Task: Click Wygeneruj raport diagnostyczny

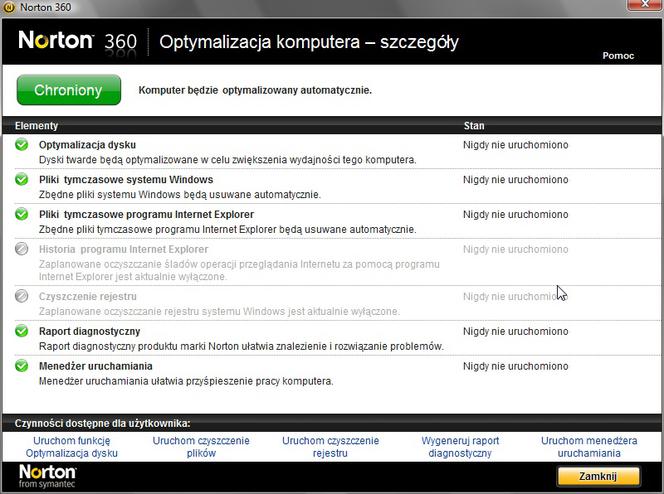Action: click(460, 447)
